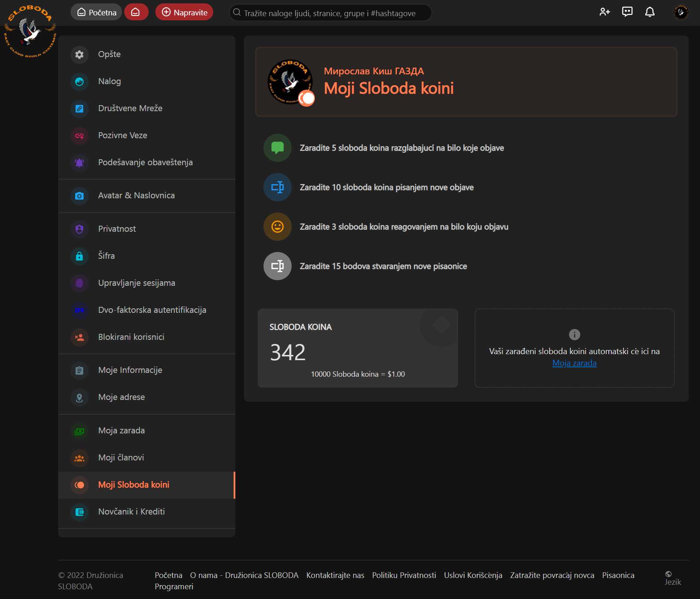Open footer link O nama - Družionica SLOBODA
700x599 pixels.
click(x=244, y=575)
